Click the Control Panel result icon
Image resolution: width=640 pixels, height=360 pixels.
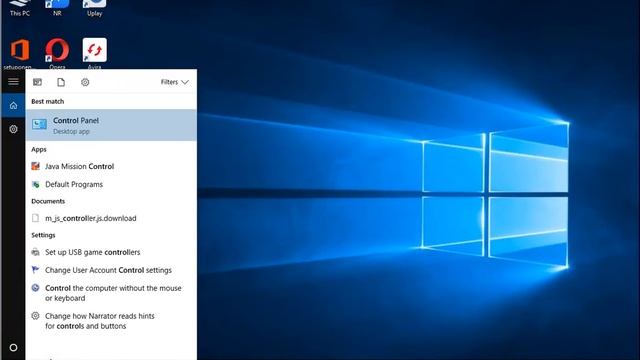(x=39, y=124)
